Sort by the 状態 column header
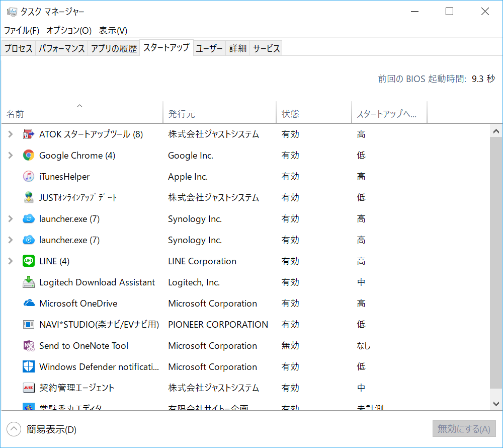 [314, 112]
